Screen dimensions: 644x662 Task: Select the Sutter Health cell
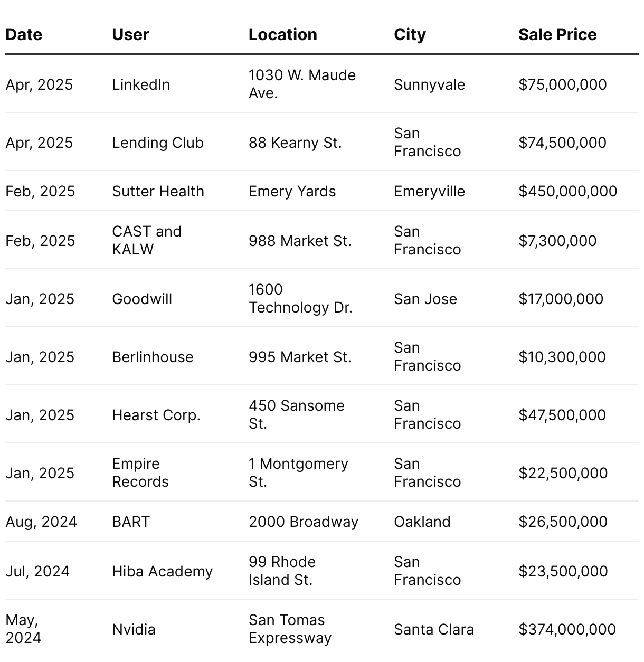pos(158,191)
